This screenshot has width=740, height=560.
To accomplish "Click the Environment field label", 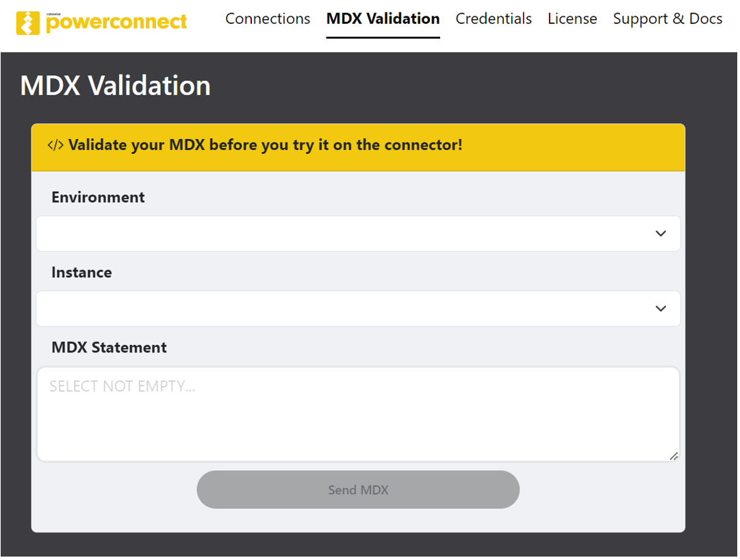I will pos(98,197).
